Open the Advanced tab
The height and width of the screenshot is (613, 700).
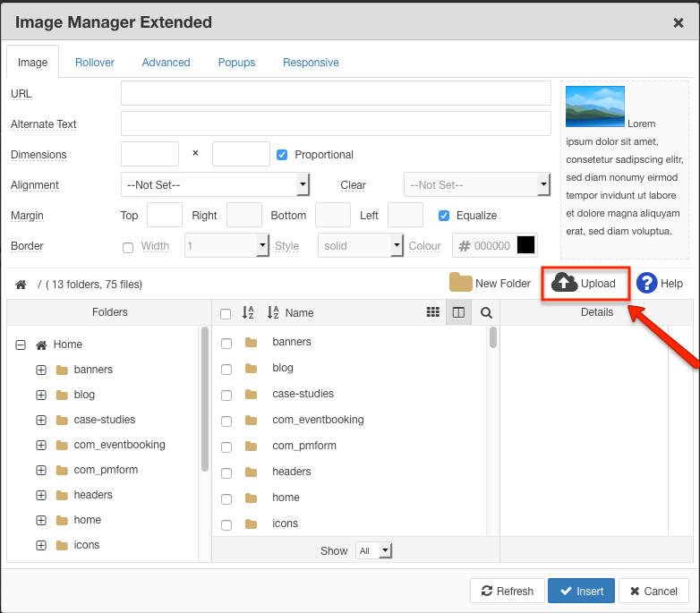(x=166, y=63)
